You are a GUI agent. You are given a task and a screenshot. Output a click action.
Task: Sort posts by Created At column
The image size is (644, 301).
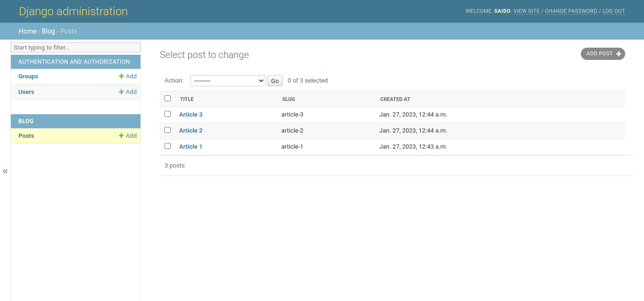395,99
